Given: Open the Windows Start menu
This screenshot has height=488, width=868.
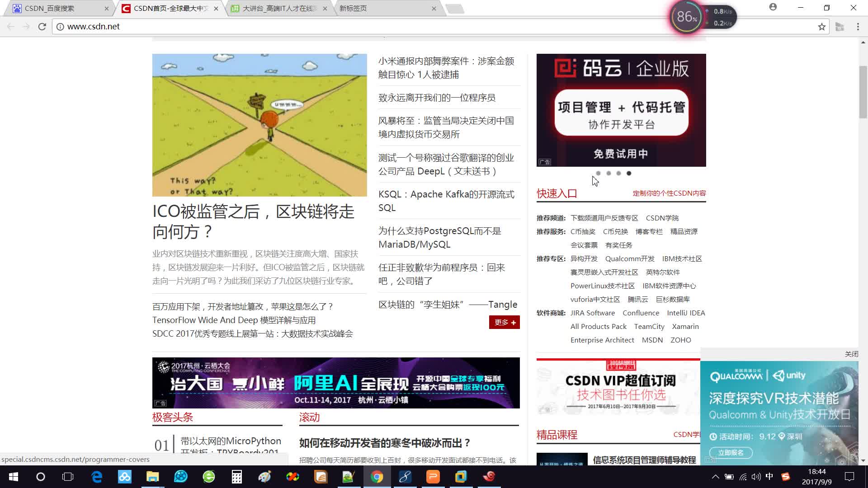Looking at the screenshot, I should click(x=14, y=477).
